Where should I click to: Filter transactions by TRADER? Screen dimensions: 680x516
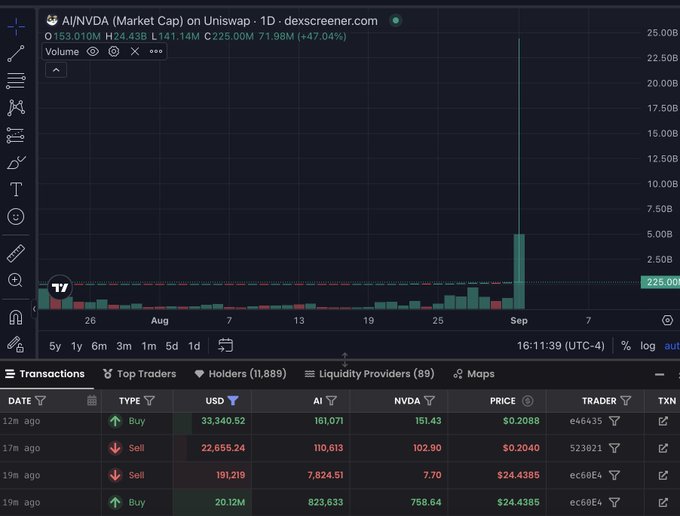click(x=626, y=401)
